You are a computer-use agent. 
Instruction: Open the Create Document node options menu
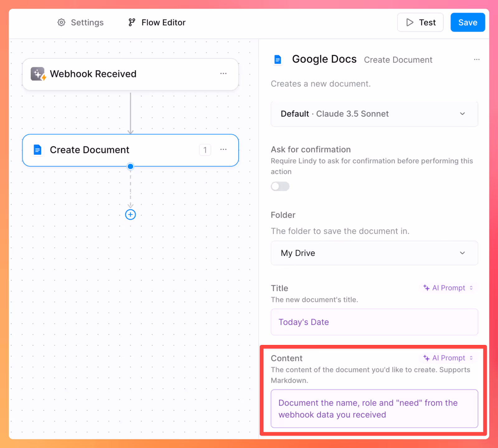(x=223, y=149)
